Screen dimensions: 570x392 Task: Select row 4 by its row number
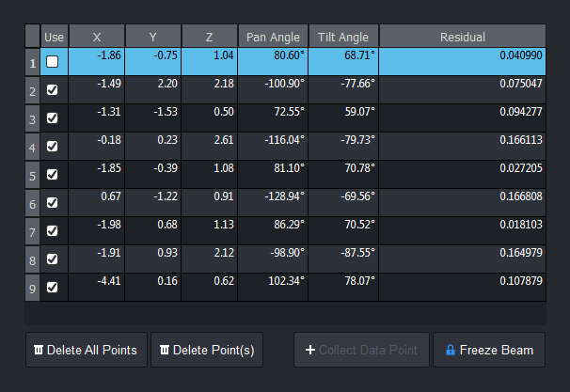point(32,148)
